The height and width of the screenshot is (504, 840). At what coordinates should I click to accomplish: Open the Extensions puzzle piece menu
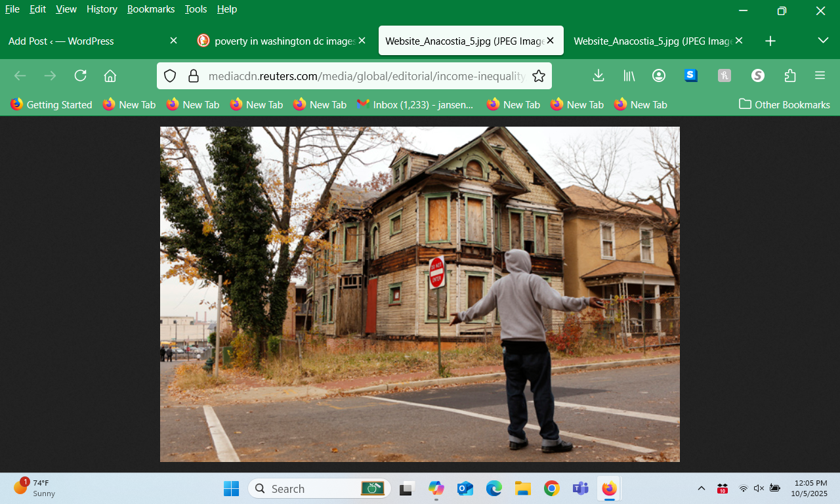790,75
